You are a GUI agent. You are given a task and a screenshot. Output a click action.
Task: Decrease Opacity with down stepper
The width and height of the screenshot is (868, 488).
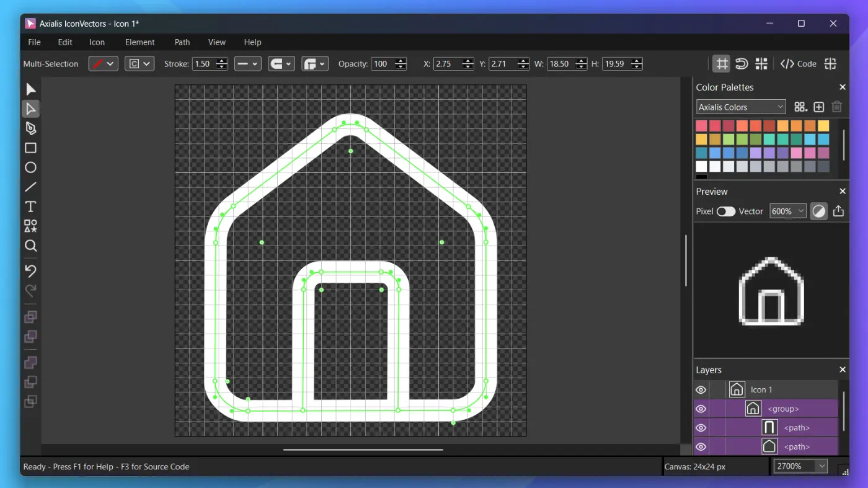tap(401, 67)
